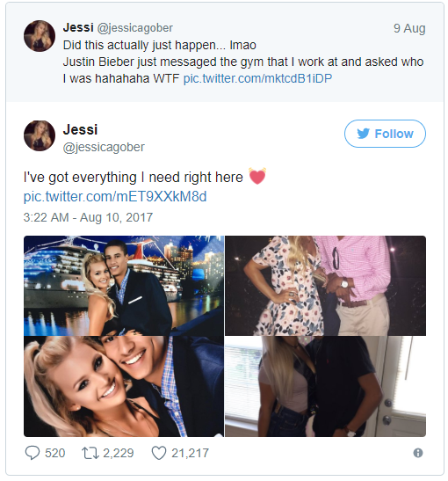Click Jessi's avatar in the main tweet

(40, 135)
